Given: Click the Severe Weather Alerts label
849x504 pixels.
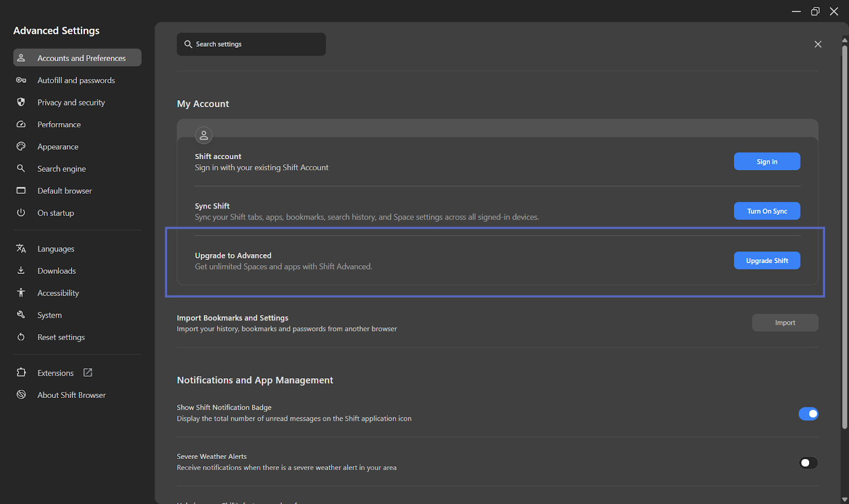Looking at the screenshot, I should (x=212, y=456).
